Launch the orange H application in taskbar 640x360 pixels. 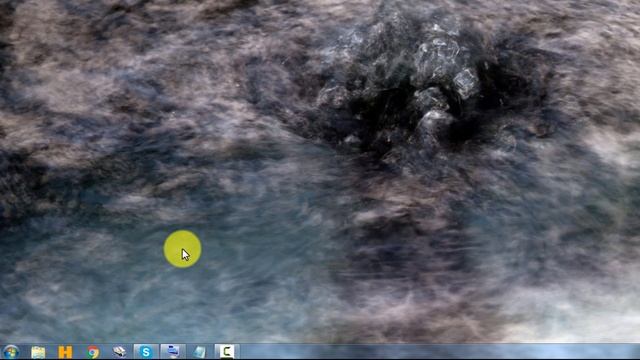[65, 352]
